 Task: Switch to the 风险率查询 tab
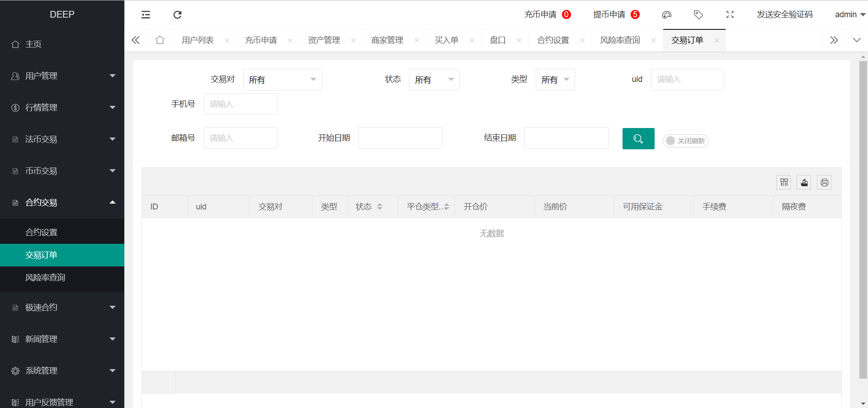620,40
